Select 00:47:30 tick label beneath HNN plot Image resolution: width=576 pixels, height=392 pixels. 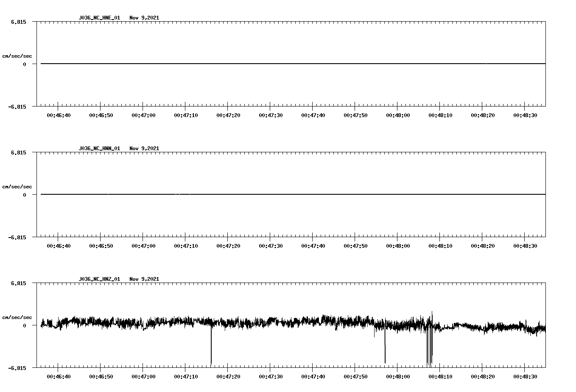271,246
